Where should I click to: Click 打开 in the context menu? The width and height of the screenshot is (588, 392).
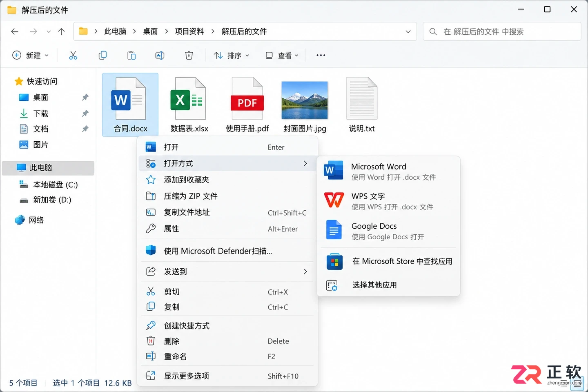tap(227, 147)
